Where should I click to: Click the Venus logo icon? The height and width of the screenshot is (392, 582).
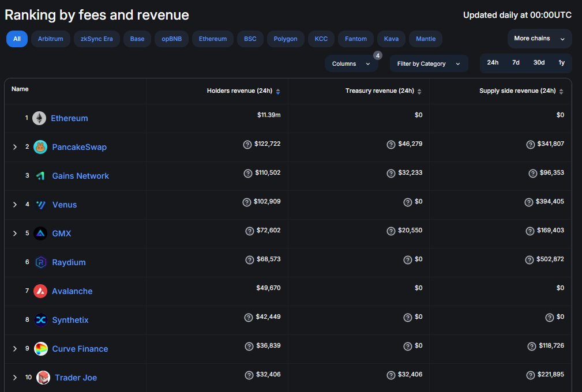click(x=40, y=205)
